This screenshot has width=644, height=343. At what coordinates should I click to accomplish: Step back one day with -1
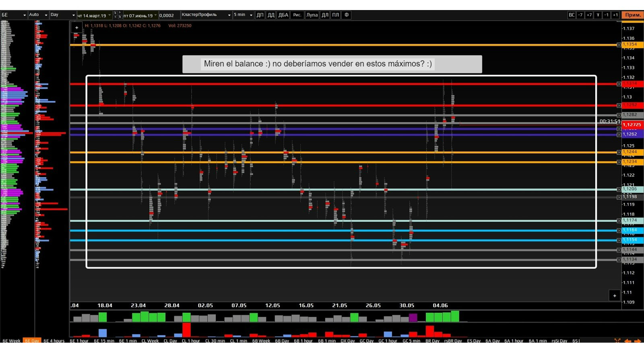tap(607, 15)
